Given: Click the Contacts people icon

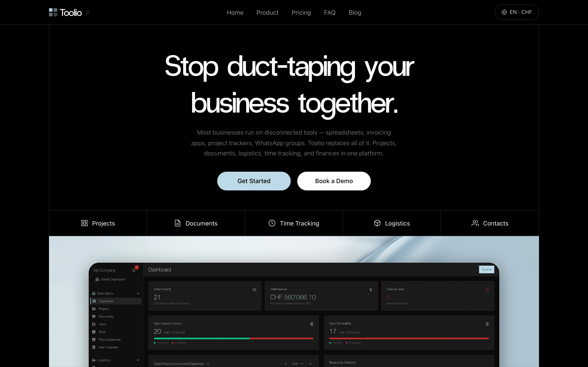Looking at the screenshot, I should coord(475,223).
